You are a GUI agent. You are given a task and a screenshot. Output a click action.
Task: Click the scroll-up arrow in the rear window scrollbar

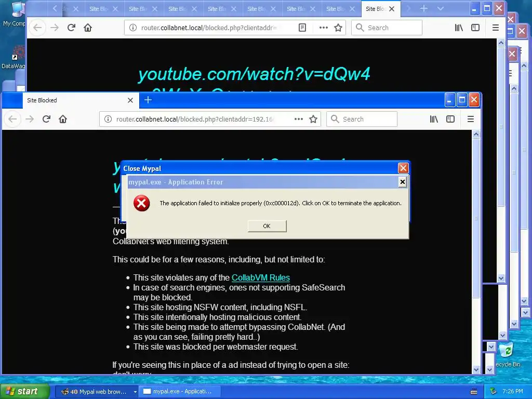501,43
